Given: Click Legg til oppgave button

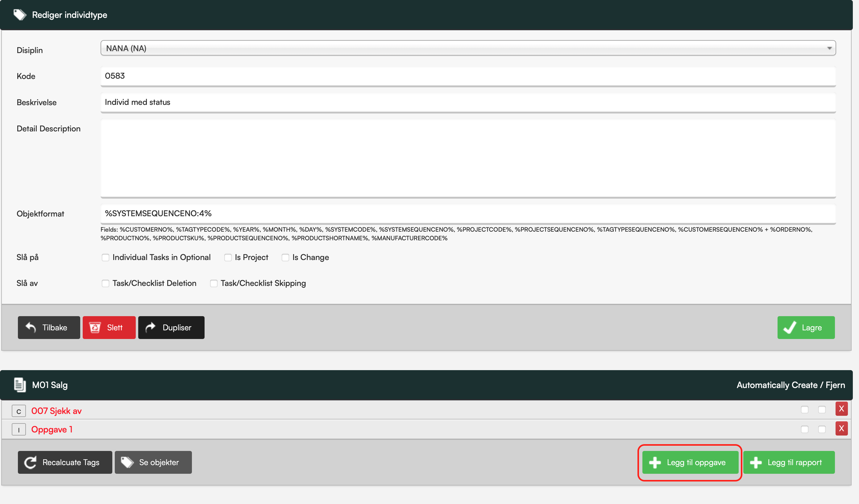Looking at the screenshot, I should tap(690, 462).
